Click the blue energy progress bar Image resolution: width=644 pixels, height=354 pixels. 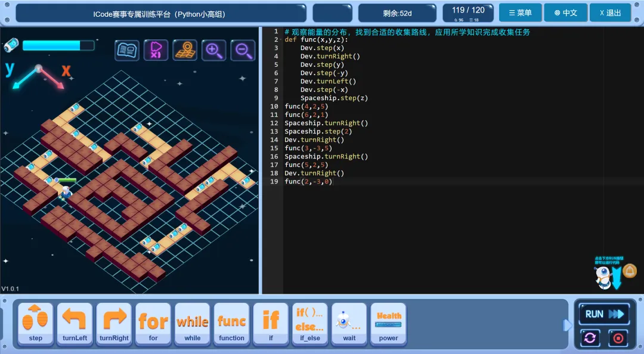pos(58,45)
